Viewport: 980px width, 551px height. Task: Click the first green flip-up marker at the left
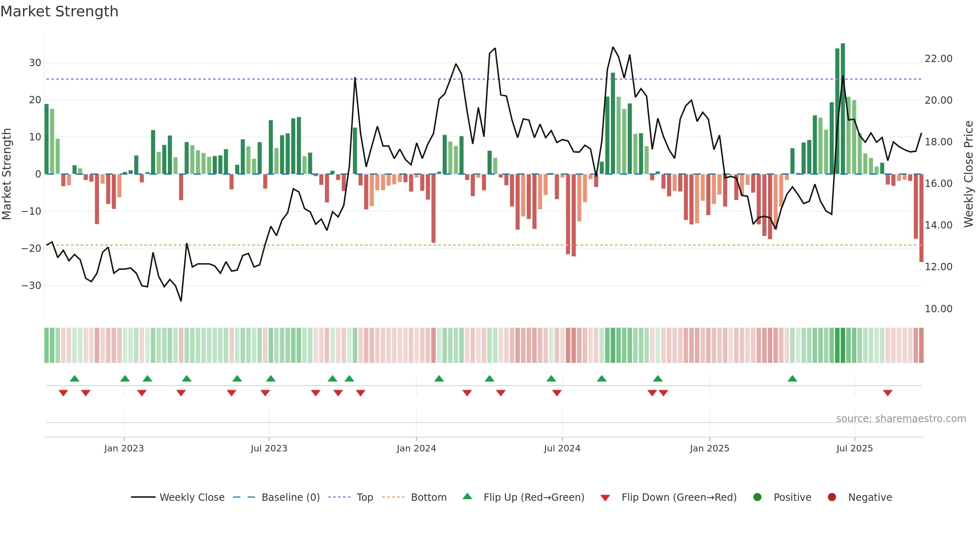click(74, 378)
